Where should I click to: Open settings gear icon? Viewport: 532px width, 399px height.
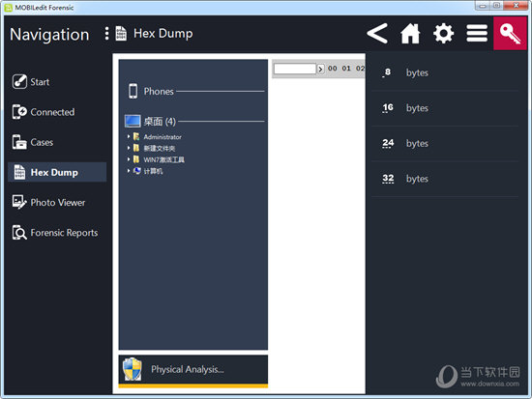point(443,34)
